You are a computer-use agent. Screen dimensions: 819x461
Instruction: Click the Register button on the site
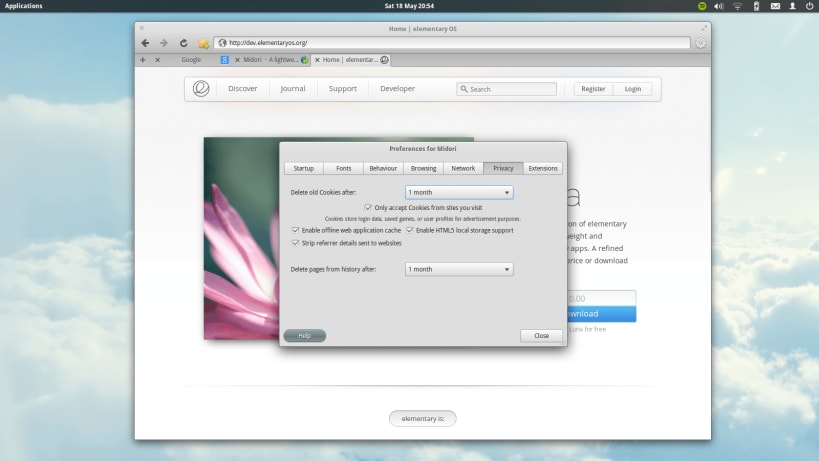(x=593, y=89)
